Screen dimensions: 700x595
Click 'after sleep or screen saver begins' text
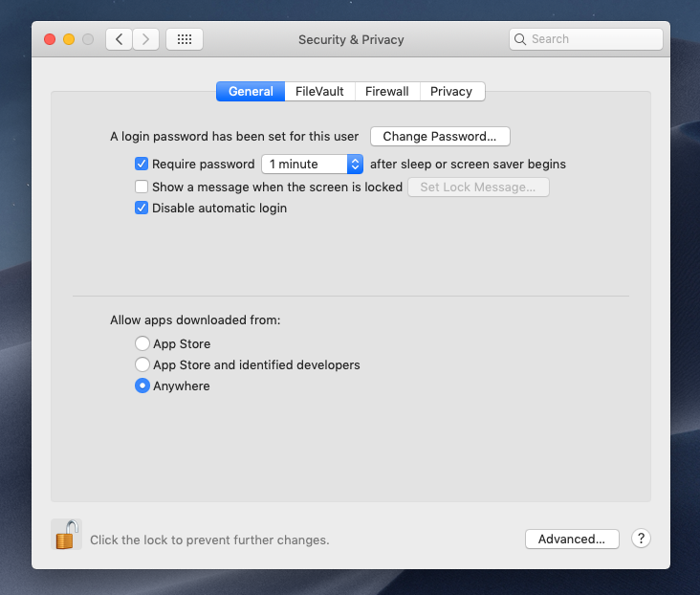(468, 164)
